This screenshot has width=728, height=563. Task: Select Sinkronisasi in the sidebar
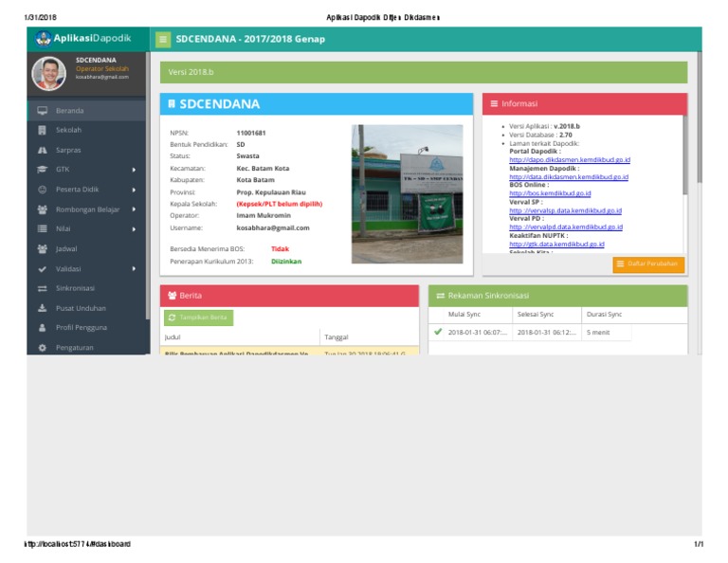(86, 288)
